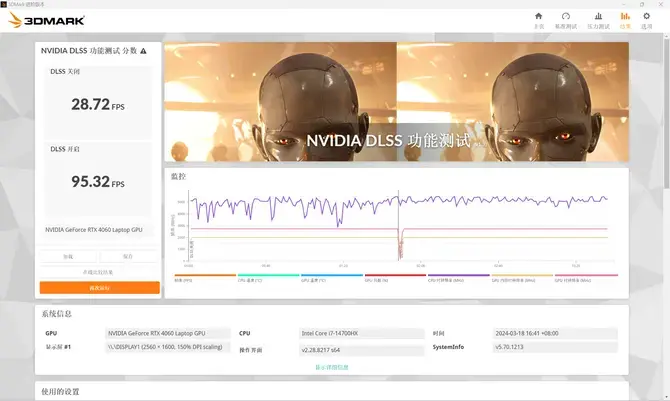Click the orange run again button
The image size is (670, 401).
(x=100, y=288)
